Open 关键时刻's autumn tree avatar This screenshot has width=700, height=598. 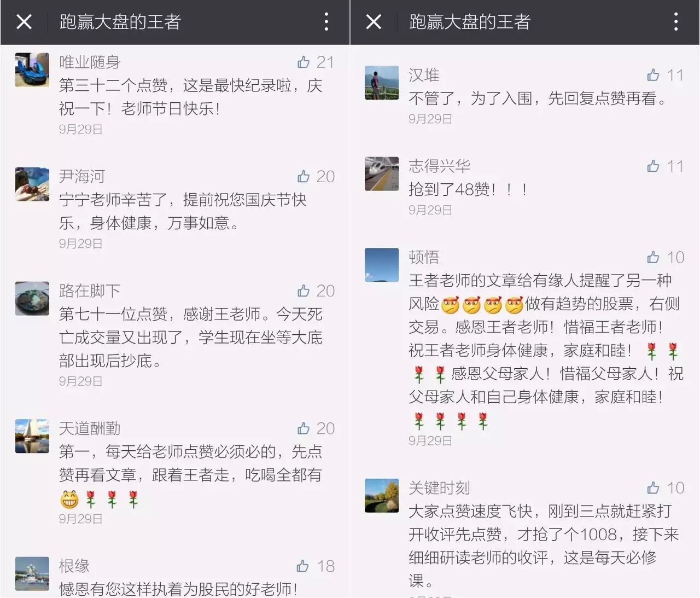pos(382,496)
